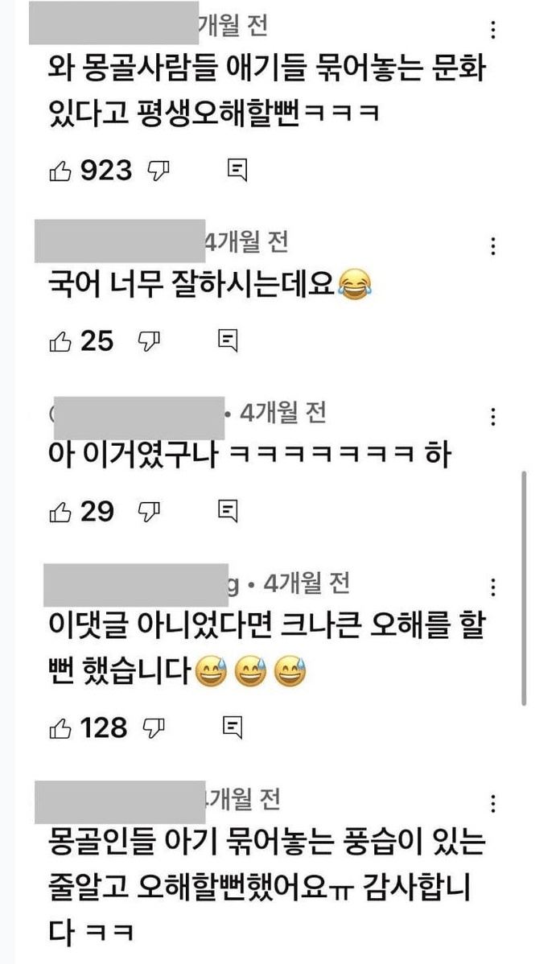This screenshot has width=560, height=964.
Task: Reply to the '국어 너무 잘하시는데요' comment
Action: pyautogui.click(x=228, y=340)
